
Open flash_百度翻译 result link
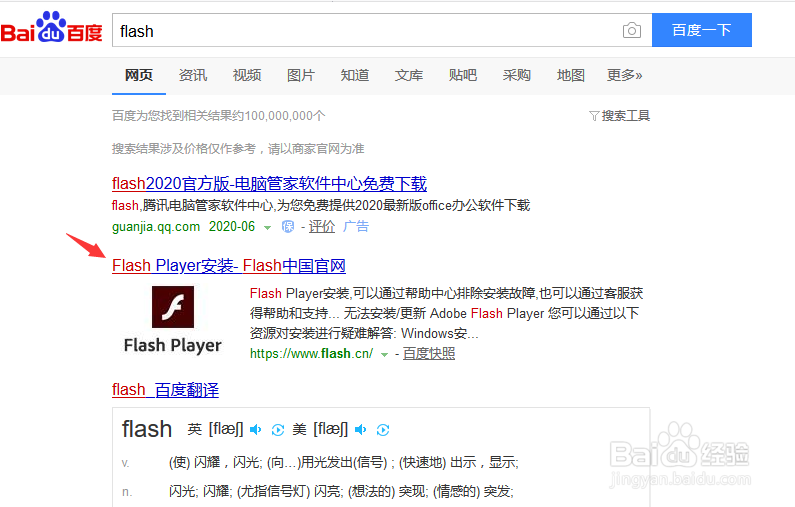(165, 390)
